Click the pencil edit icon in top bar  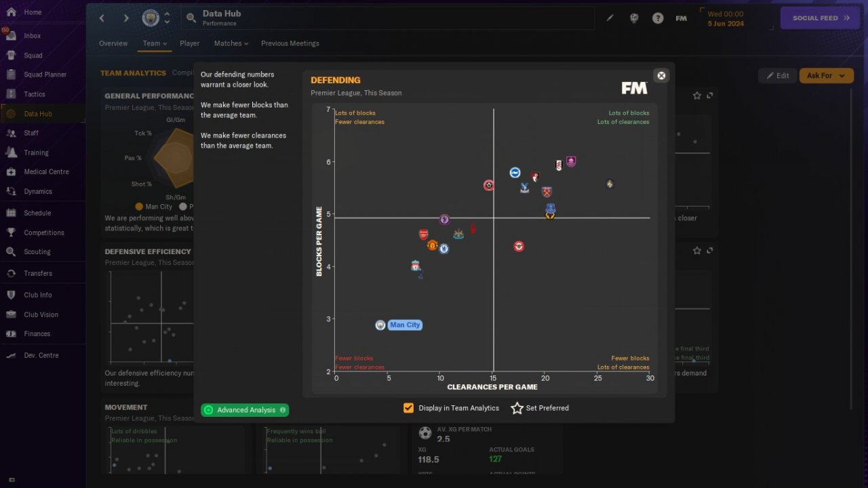pos(610,18)
